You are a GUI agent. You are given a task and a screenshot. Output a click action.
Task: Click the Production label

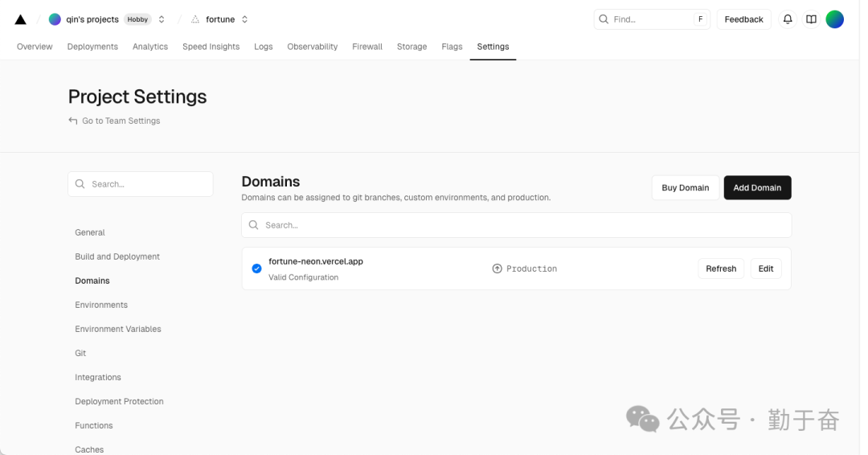(531, 268)
